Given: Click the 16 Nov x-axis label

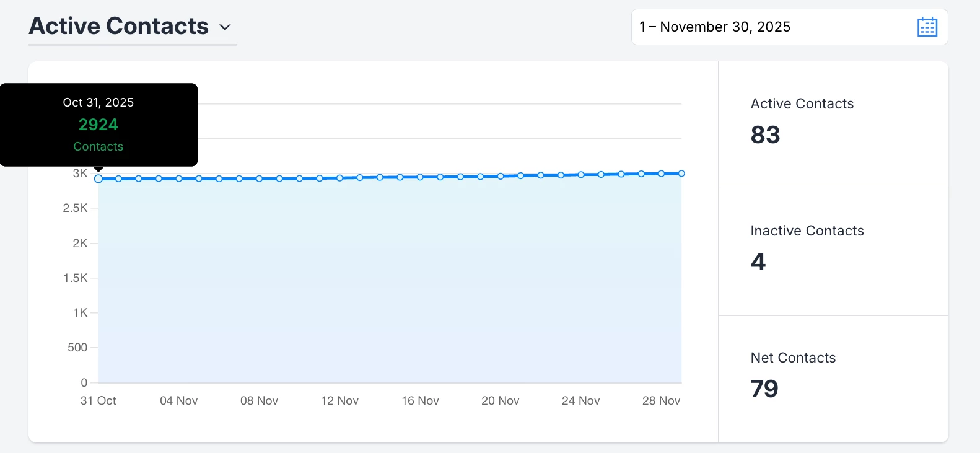Looking at the screenshot, I should pos(420,401).
